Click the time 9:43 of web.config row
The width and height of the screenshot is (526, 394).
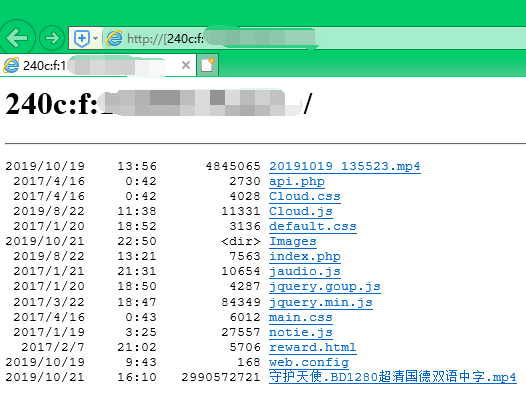coord(141,362)
